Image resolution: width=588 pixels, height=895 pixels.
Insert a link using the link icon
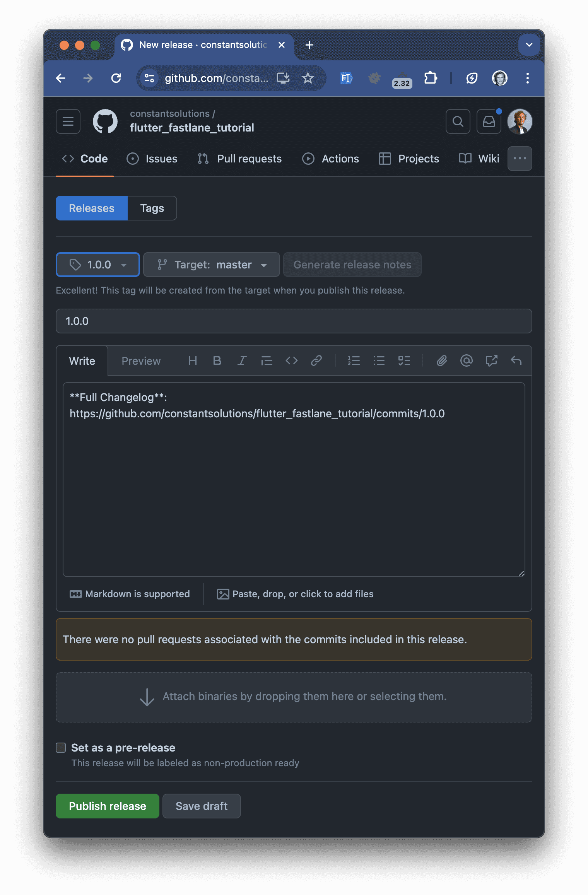click(x=316, y=361)
